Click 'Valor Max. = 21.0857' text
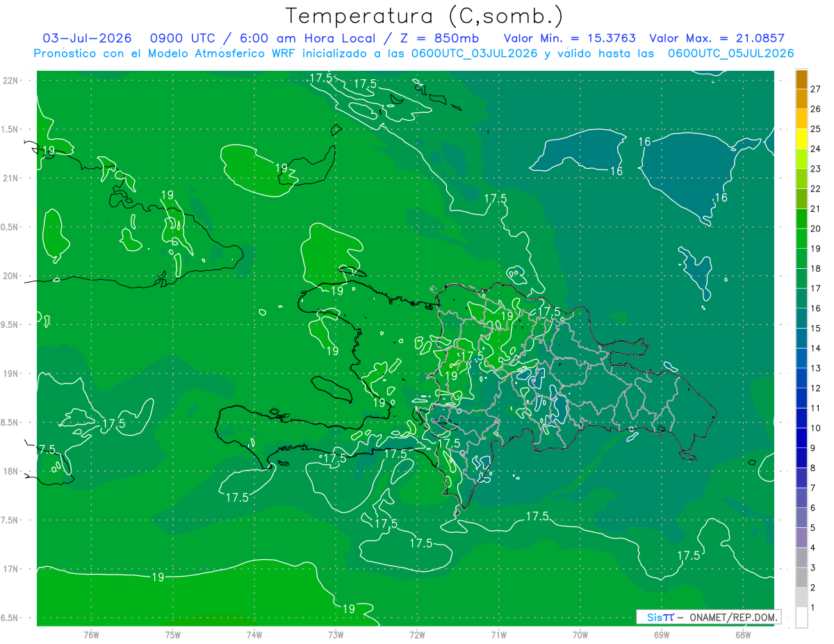834x644 pixels. (x=718, y=38)
